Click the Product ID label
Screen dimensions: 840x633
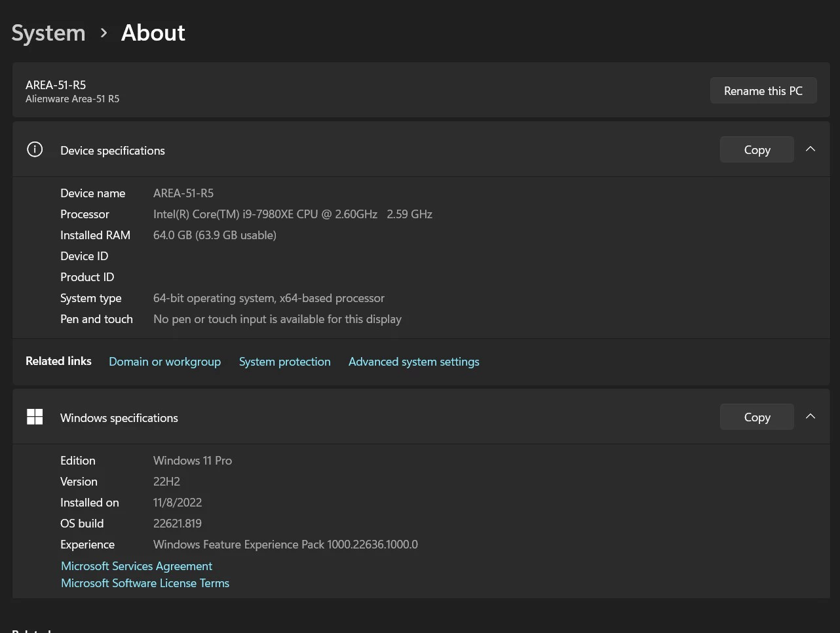pyautogui.click(x=87, y=277)
